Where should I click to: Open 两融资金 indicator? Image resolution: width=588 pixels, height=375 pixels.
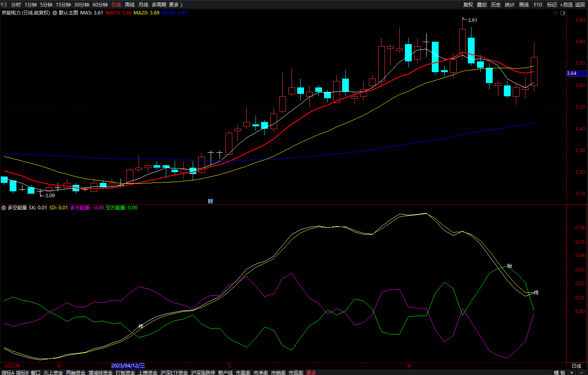76,373
